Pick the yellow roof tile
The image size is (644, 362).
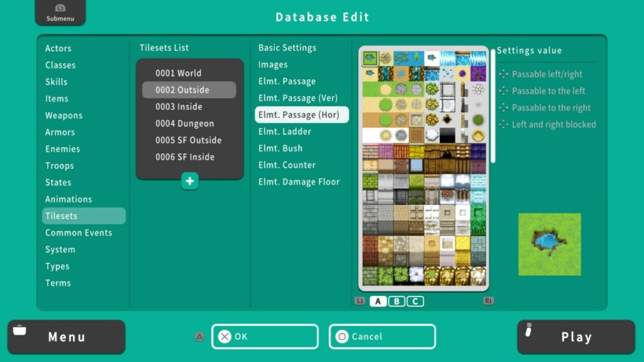[x=416, y=151]
